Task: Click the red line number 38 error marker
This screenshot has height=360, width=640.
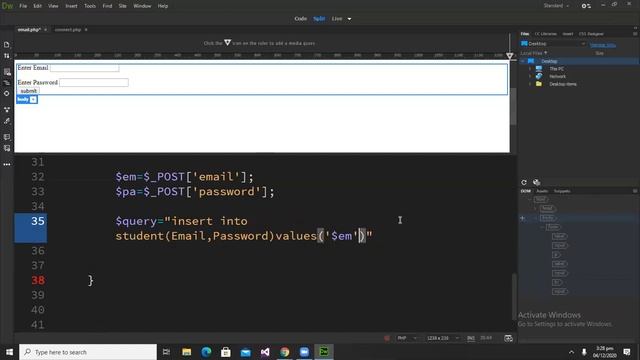Action: tap(38, 280)
